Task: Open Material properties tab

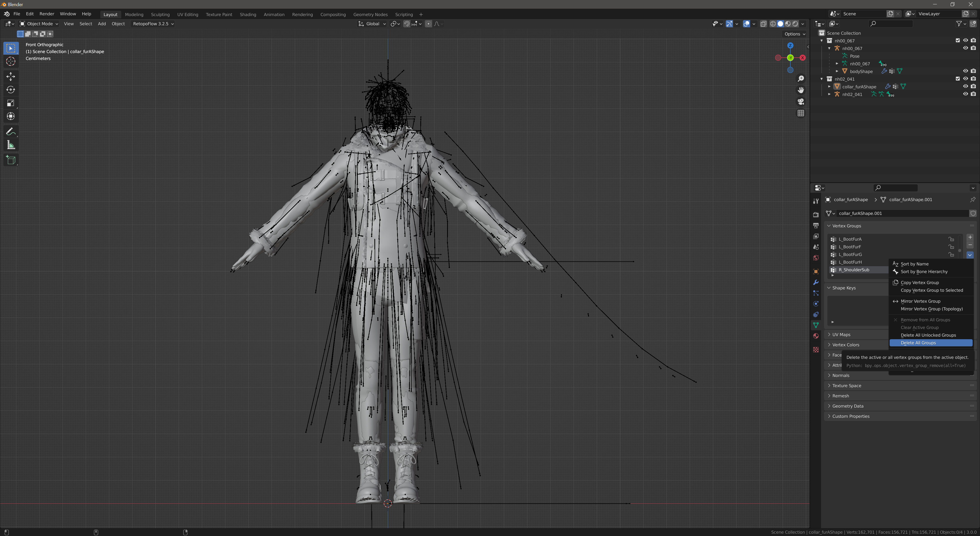Action: [816, 336]
